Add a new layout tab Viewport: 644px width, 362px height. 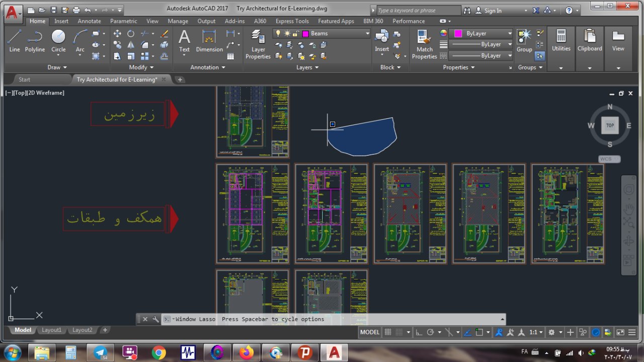(105, 330)
